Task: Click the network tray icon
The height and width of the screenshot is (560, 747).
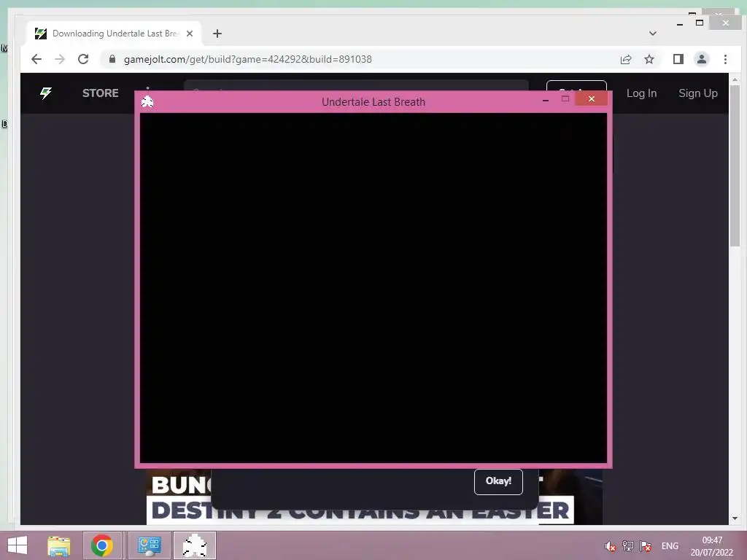Action: coord(628,546)
